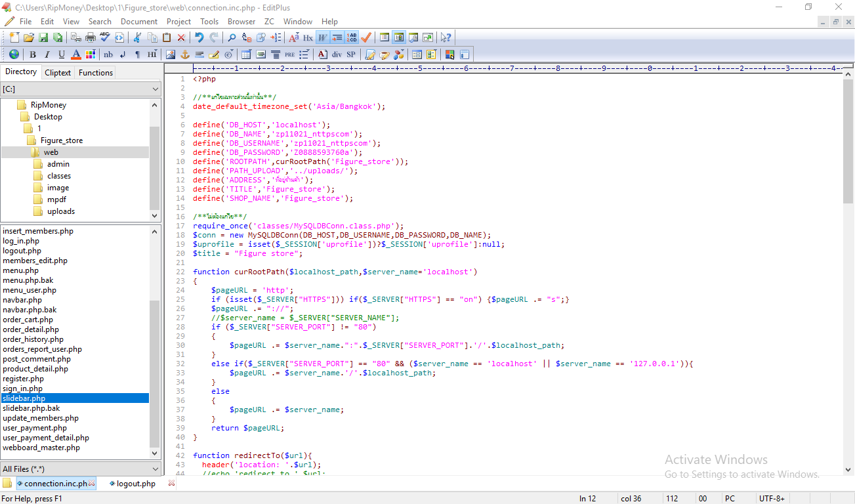Click the folder tree scroll-down arrow
Image resolution: width=855 pixels, height=504 pixels.
click(x=155, y=215)
